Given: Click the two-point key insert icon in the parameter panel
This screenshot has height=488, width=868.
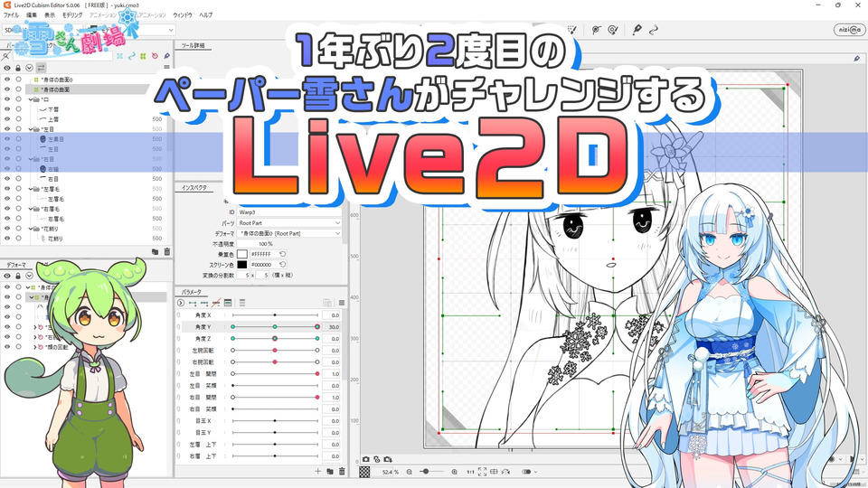Looking at the screenshot, I should coord(192,303).
